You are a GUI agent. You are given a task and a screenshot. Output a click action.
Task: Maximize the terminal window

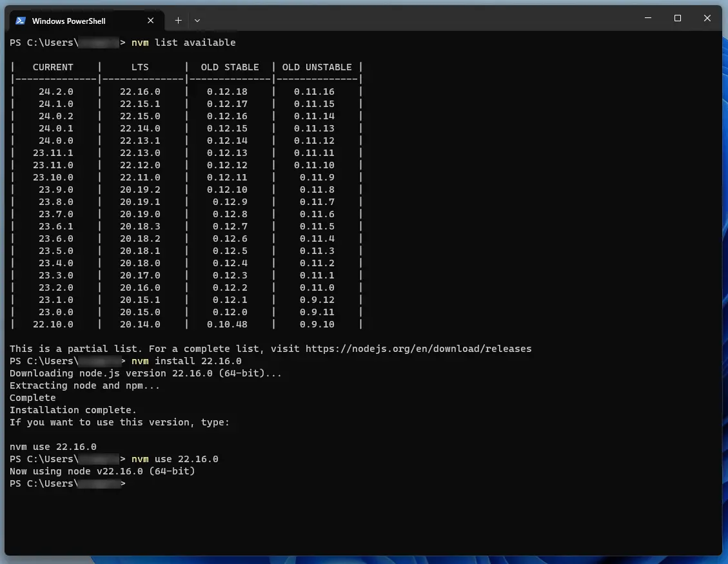coord(678,18)
